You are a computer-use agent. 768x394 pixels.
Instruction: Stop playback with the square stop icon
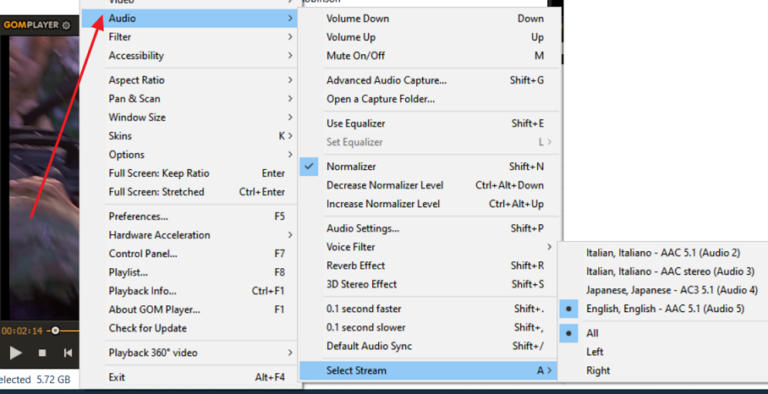tap(42, 353)
